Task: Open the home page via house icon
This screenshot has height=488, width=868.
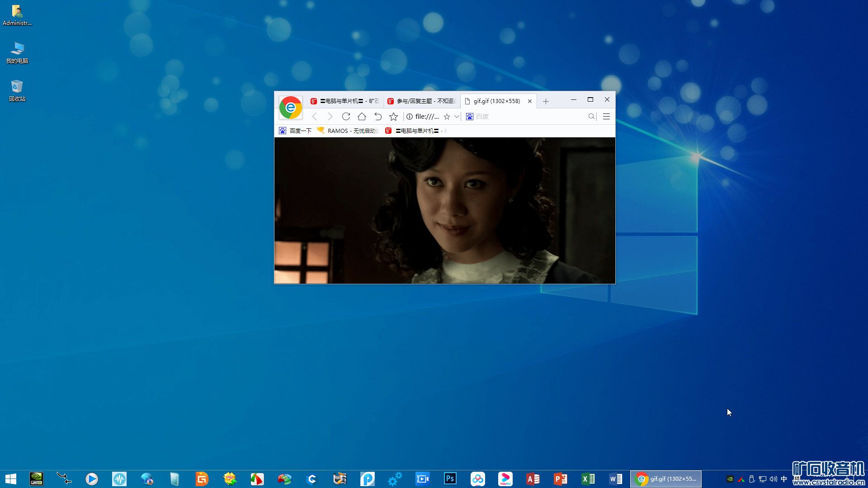Action: point(362,117)
